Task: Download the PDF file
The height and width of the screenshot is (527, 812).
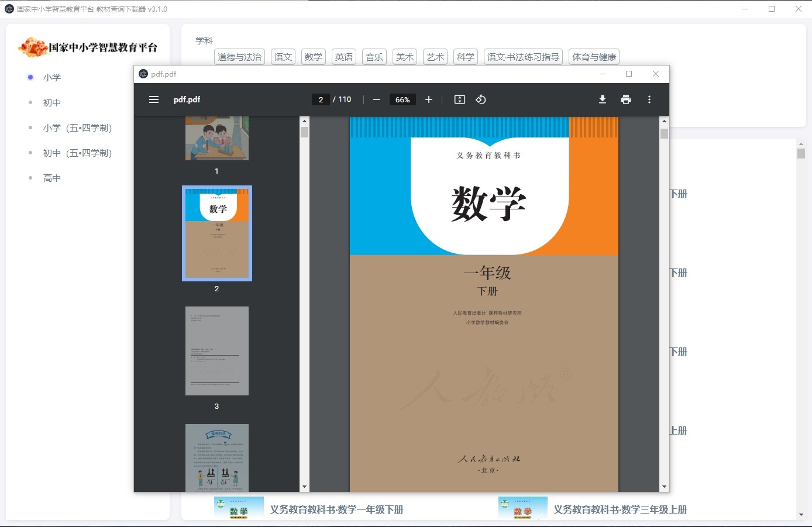Action: tap(603, 99)
